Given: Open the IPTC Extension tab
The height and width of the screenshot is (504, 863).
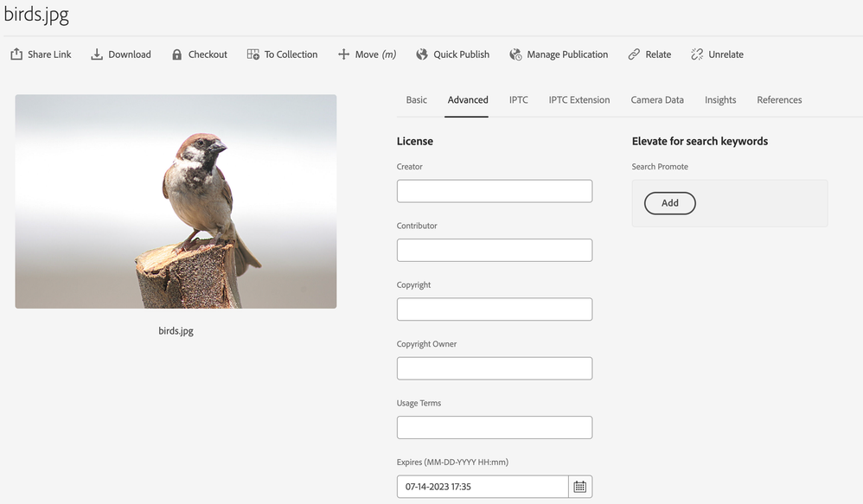Looking at the screenshot, I should tap(579, 100).
